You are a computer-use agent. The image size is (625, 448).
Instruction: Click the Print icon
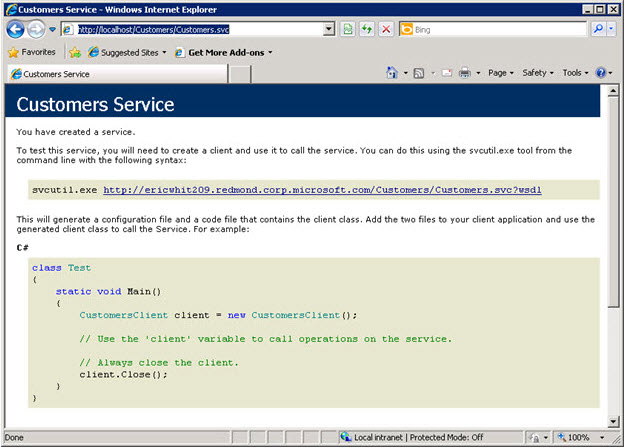coord(465,73)
